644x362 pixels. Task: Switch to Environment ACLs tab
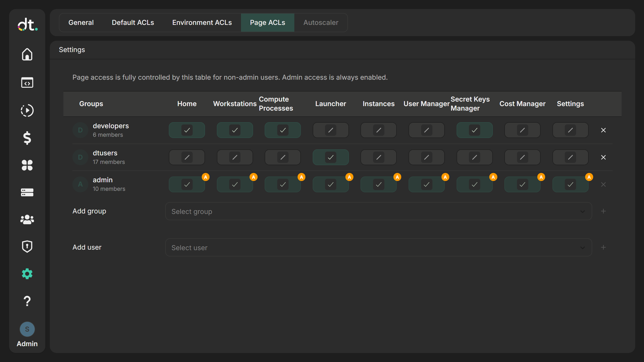[x=202, y=23]
